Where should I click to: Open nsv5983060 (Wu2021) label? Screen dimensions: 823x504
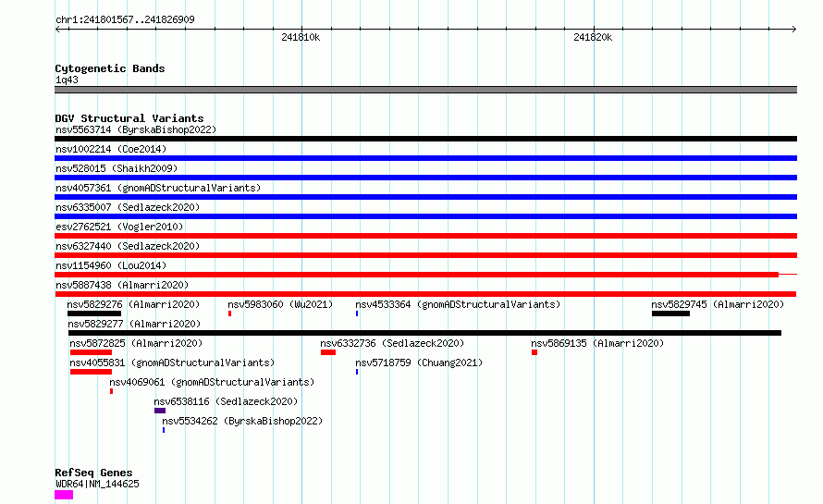(x=280, y=304)
